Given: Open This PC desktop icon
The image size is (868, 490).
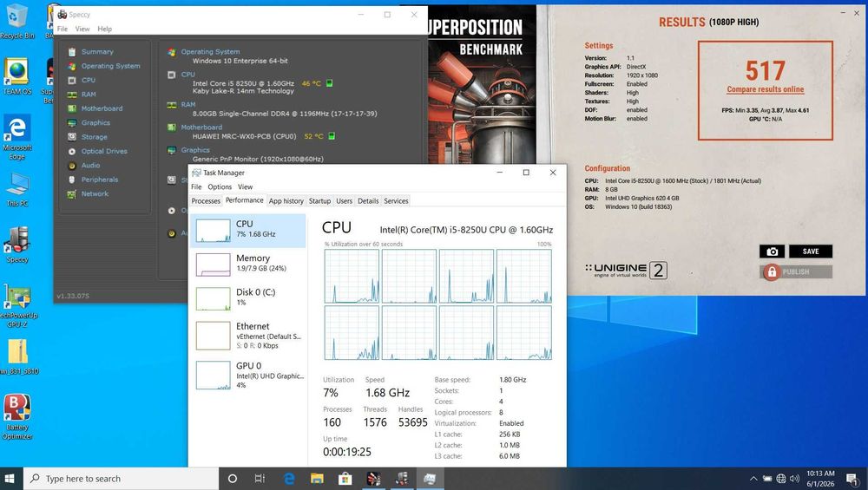Looking at the screenshot, I should (17, 190).
